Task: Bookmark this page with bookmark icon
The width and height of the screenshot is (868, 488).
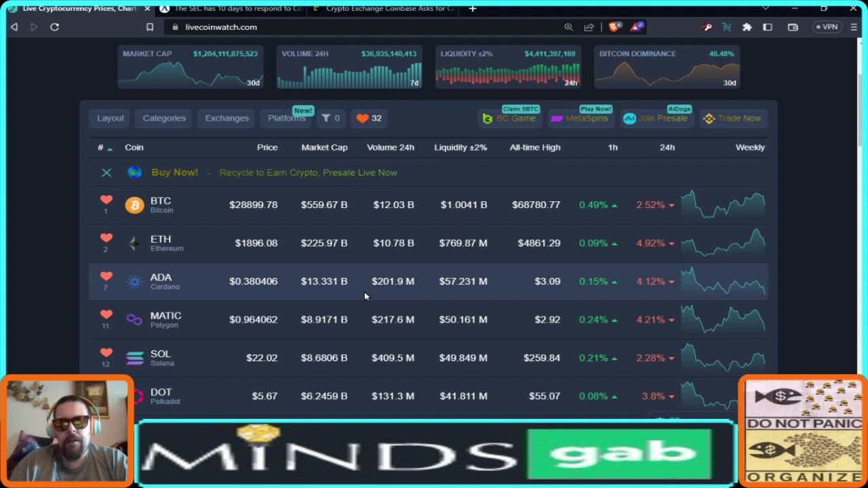Action: [150, 27]
